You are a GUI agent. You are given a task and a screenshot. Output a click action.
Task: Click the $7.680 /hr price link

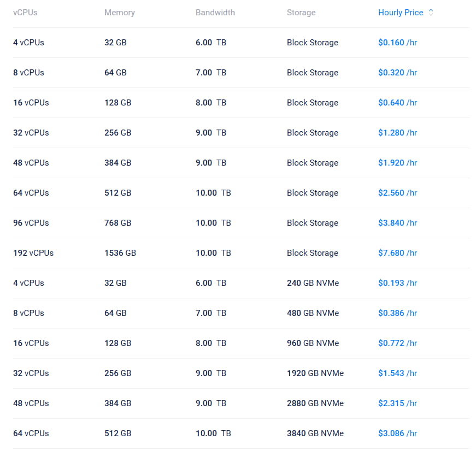point(397,253)
